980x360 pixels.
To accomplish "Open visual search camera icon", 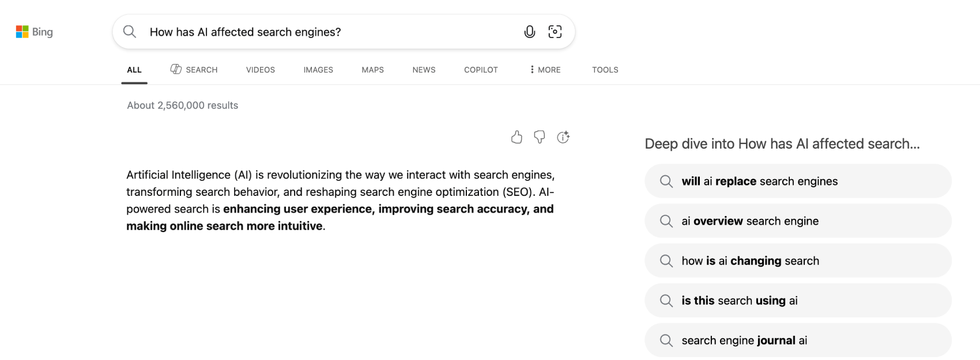I will pyautogui.click(x=555, y=32).
